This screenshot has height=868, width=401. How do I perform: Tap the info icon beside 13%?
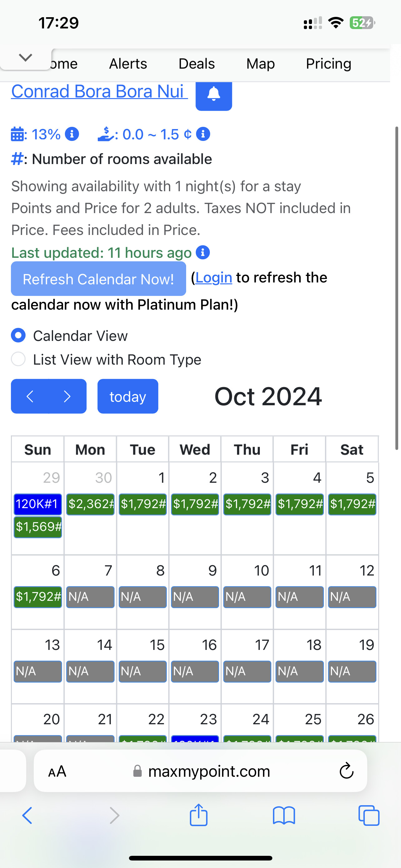point(72,134)
